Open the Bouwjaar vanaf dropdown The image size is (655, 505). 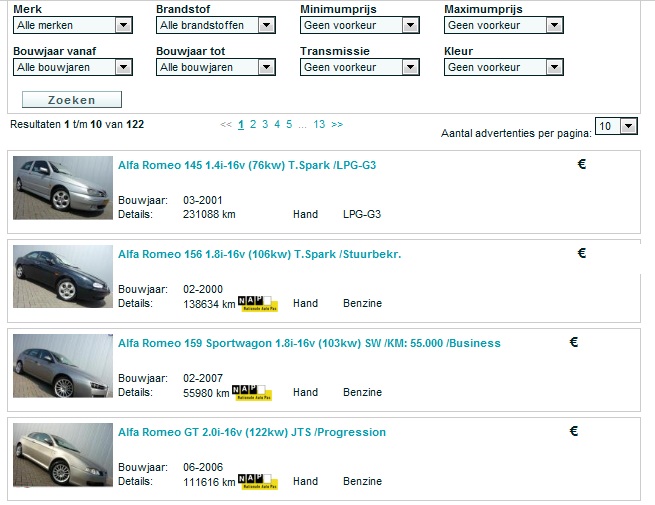73,67
